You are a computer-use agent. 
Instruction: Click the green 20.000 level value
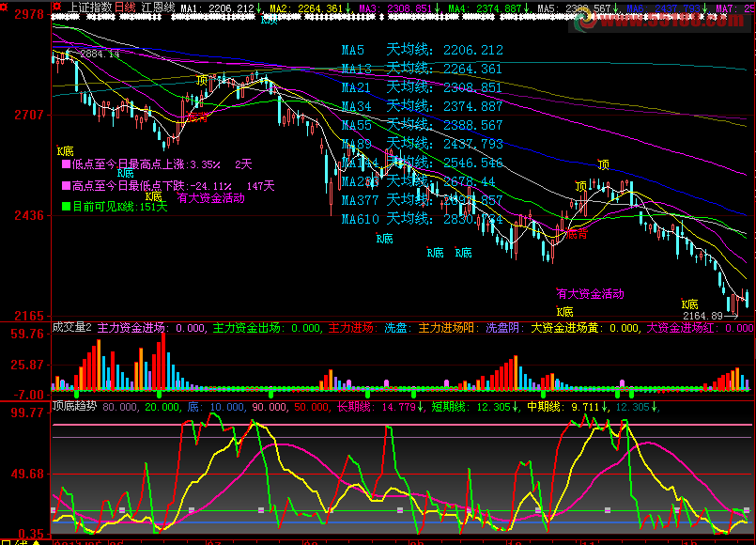pos(162,407)
